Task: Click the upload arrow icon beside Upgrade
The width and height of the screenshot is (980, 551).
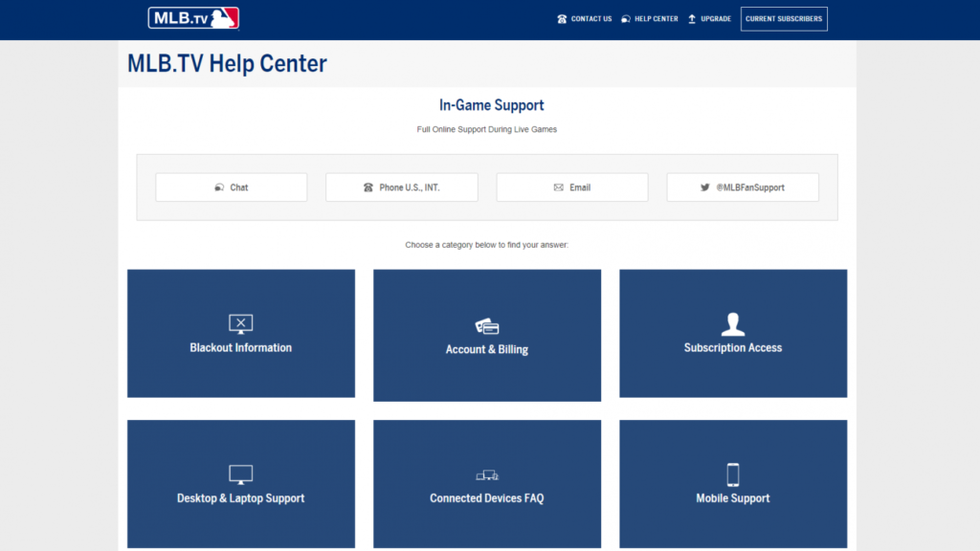Action: point(692,19)
